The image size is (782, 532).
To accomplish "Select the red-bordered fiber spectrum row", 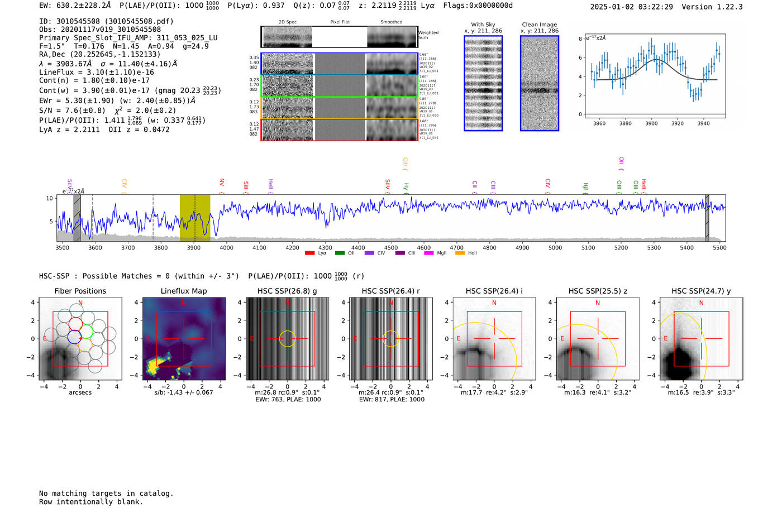I will pos(339,130).
